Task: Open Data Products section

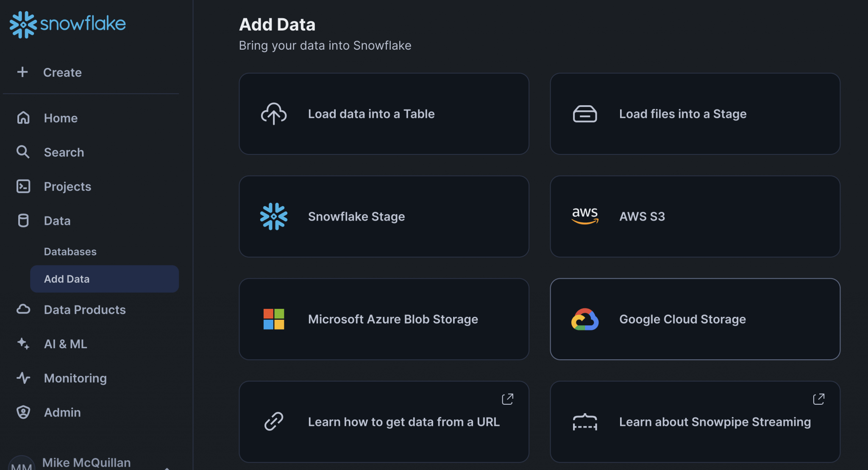Action: point(85,310)
